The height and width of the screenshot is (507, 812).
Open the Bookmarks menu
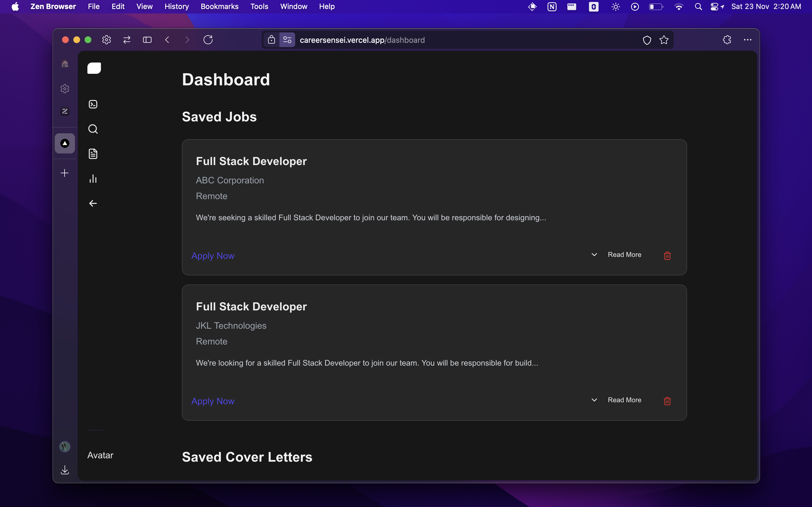point(219,6)
